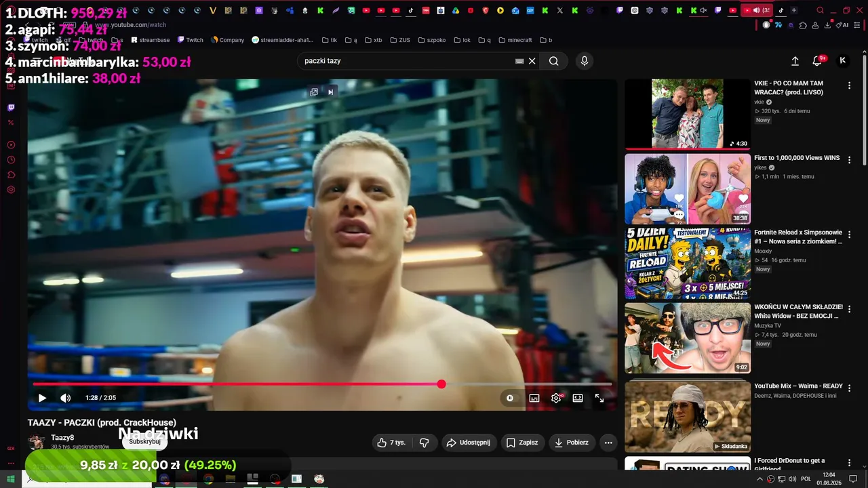
Task: Open browser extensions puzzle icon
Action: pyautogui.click(x=803, y=25)
